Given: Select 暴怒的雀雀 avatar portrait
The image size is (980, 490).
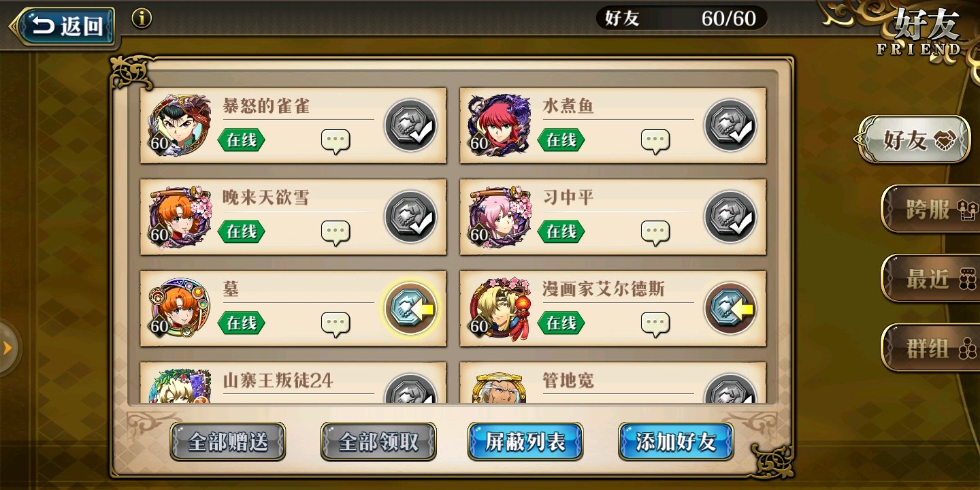Looking at the screenshot, I should click(x=180, y=126).
